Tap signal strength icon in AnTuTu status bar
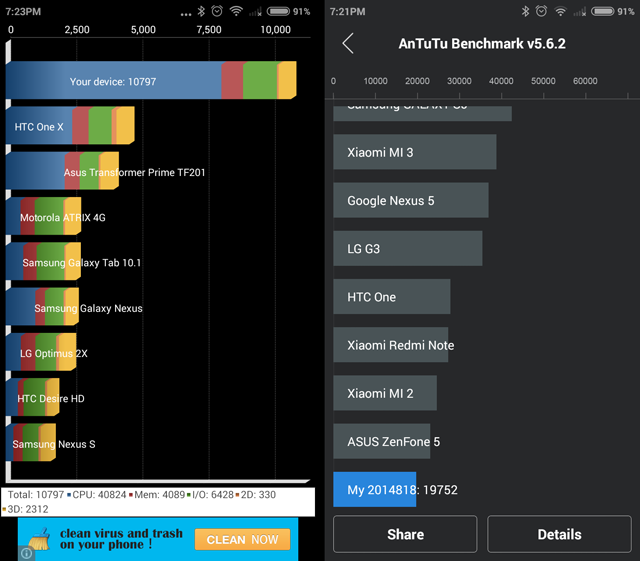The height and width of the screenshot is (561, 640). pos(580,12)
